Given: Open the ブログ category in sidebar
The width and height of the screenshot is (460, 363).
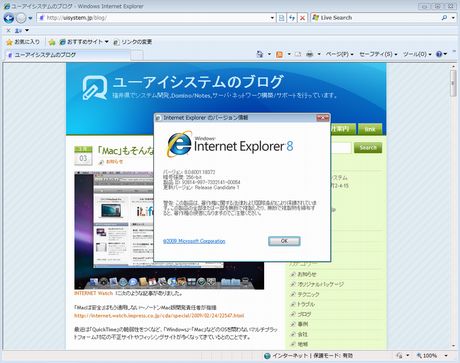Looking at the screenshot, I should click(304, 314).
